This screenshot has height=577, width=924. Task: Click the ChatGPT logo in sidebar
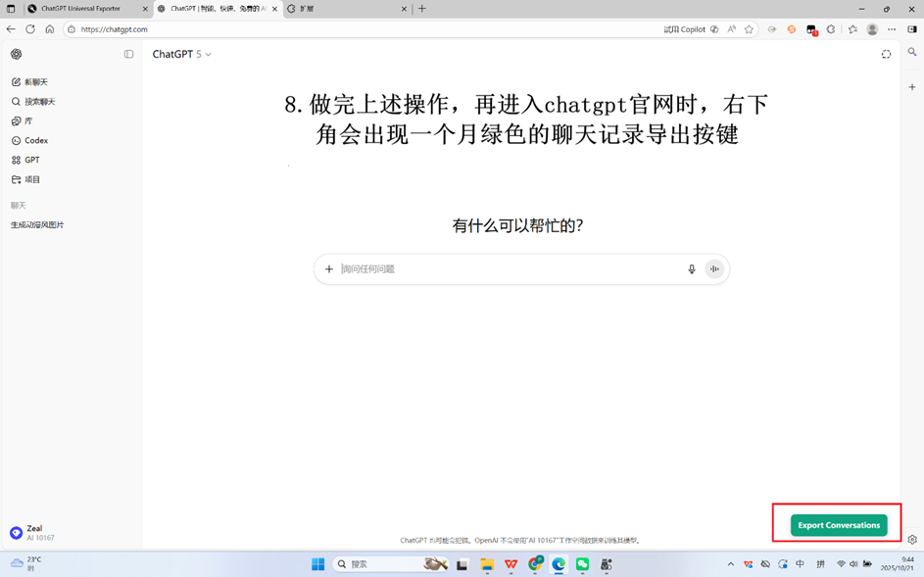click(x=16, y=55)
